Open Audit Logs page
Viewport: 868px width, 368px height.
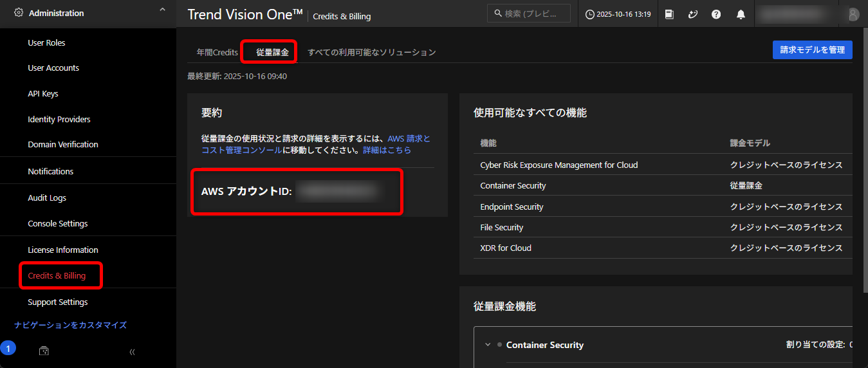[x=47, y=198]
